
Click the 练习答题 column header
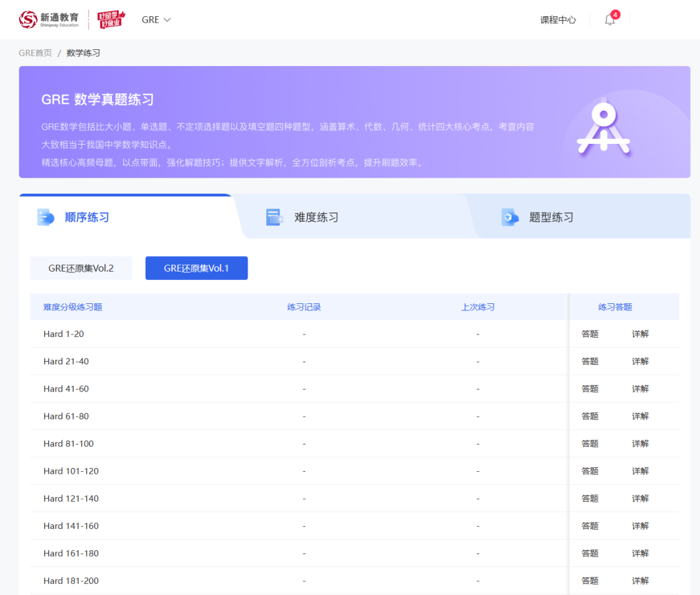(615, 307)
